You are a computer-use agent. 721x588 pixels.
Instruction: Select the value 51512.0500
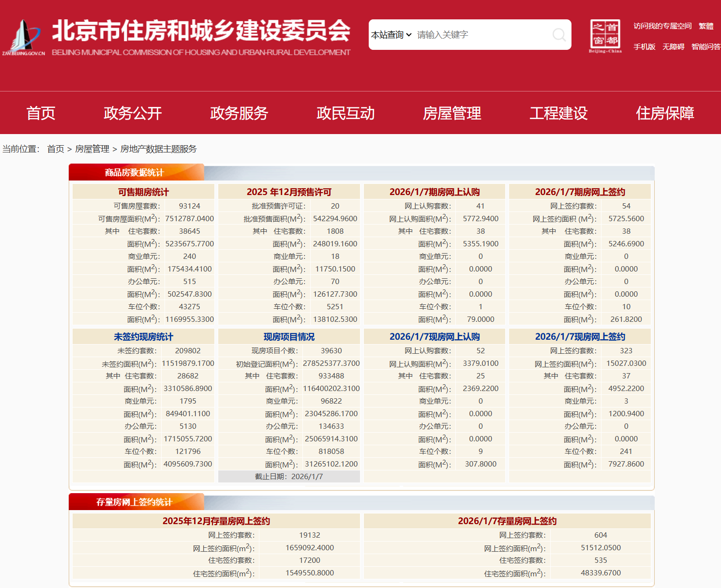(x=601, y=548)
